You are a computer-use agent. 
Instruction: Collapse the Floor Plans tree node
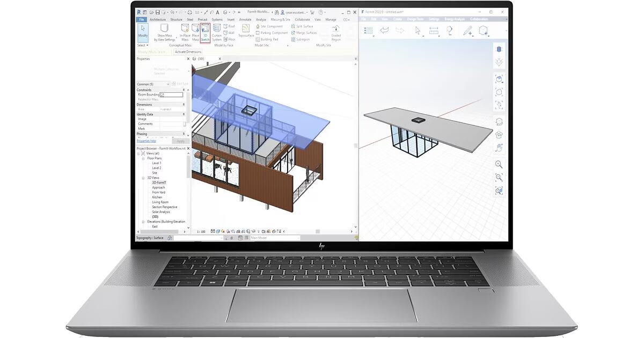tap(143, 158)
